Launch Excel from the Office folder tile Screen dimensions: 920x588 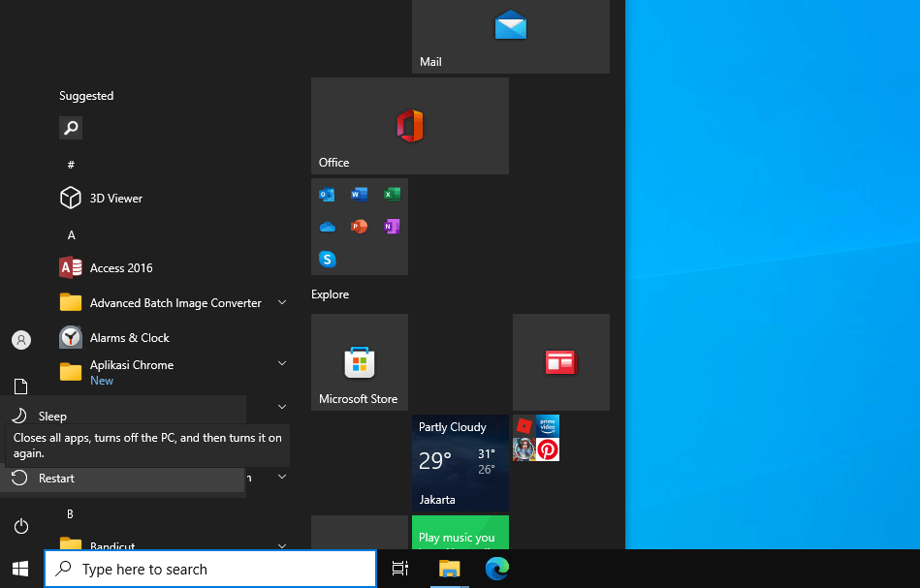[x=392, y=194]
